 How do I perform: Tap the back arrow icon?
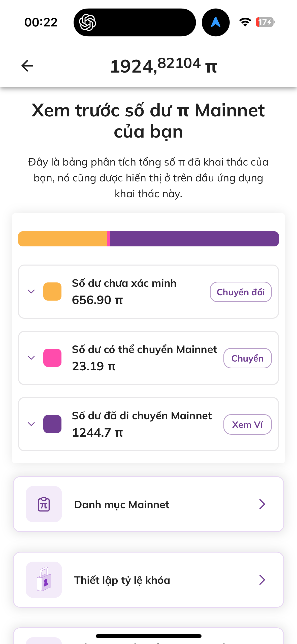(x=27, y=66)
